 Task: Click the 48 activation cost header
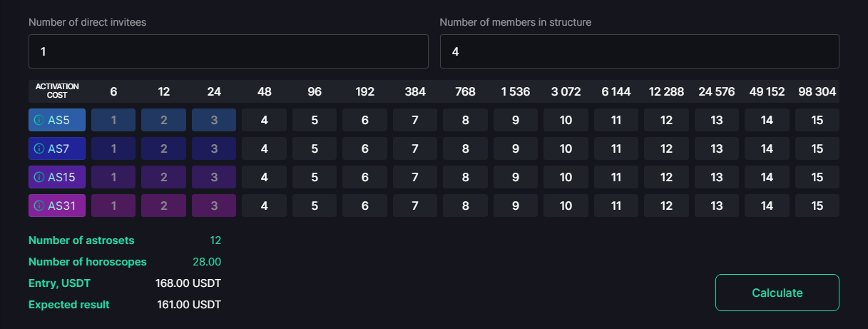264,91
